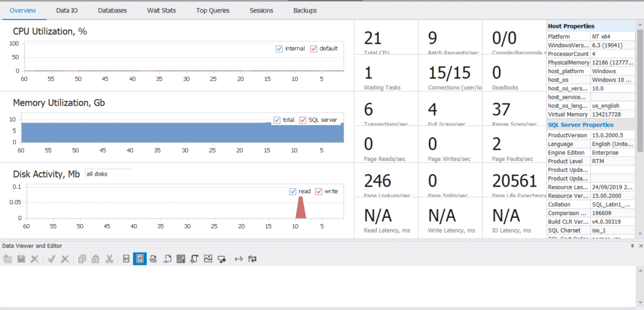Select the PhysicalMemory property row

(x=592, y=63)
